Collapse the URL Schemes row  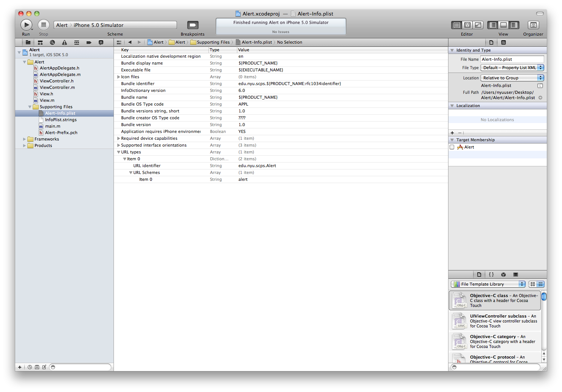131,173
